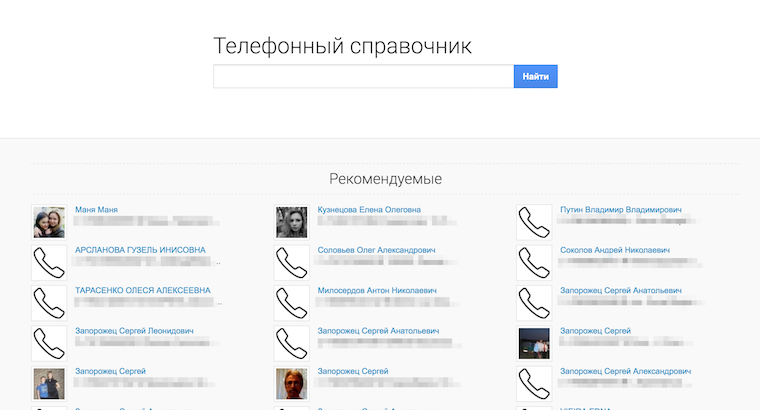Open Милосердов Антон Николаевич contact link

377,290
